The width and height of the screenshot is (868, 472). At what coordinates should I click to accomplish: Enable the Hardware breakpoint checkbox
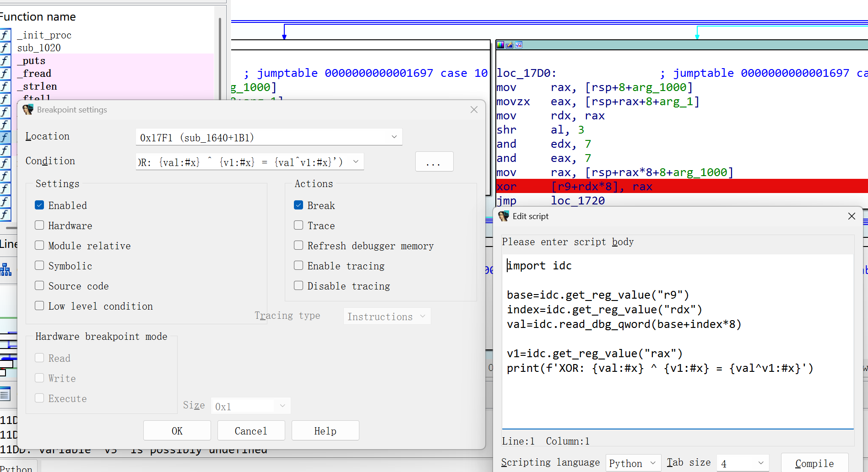pos(40,225)
